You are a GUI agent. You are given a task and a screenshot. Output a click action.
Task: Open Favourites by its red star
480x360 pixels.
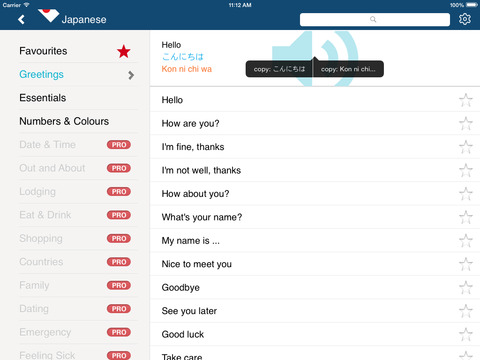(x=123, y=51)
